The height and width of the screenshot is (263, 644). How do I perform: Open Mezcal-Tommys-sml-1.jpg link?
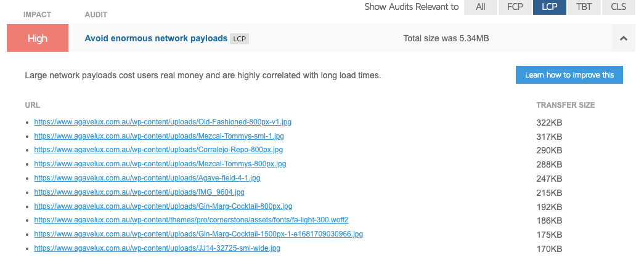[x=159, y=136]
